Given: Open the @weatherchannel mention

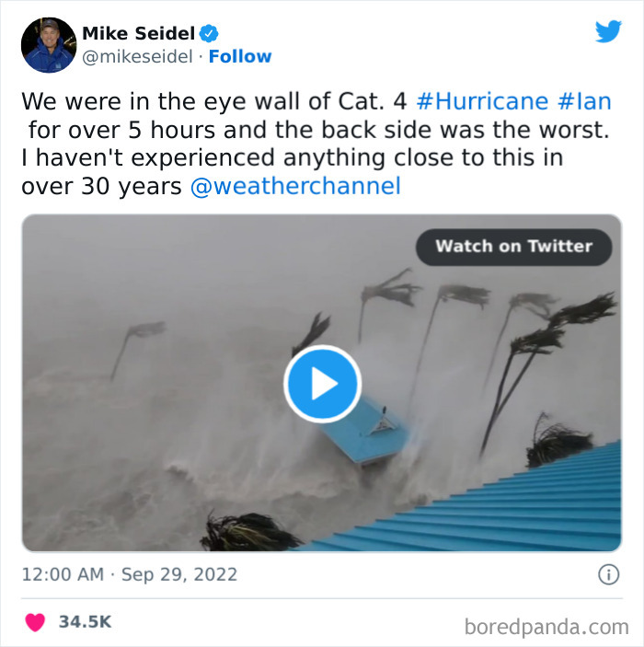Looking at the screenshot, I should point(295,186).
